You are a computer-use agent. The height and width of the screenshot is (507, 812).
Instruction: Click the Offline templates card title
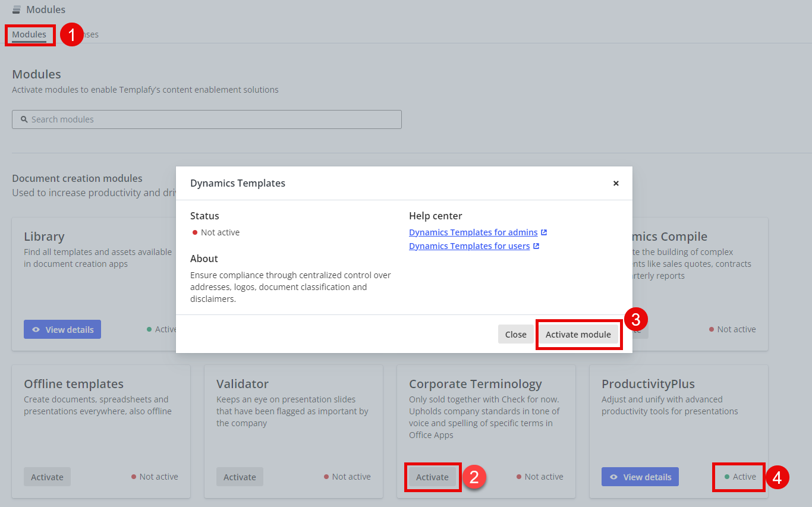(74, 384)
